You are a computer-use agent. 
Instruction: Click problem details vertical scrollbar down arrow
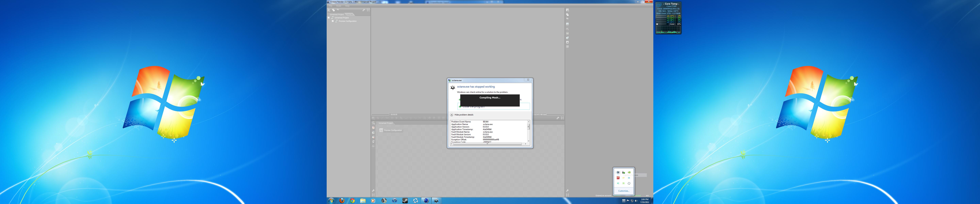pyautogui.click(x=528, y=141)
